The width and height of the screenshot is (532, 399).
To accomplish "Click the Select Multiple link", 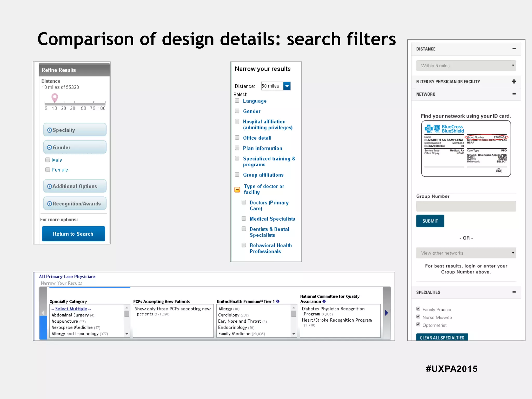I will (71, 309).
